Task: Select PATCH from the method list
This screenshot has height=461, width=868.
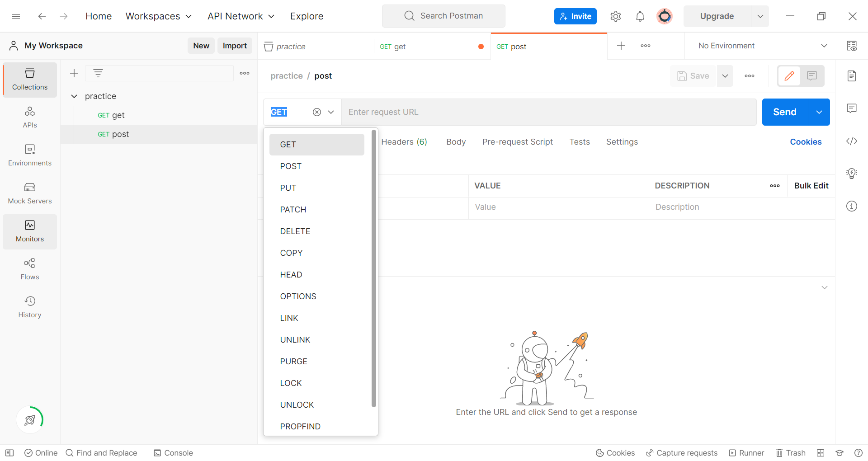Action: 317,210
